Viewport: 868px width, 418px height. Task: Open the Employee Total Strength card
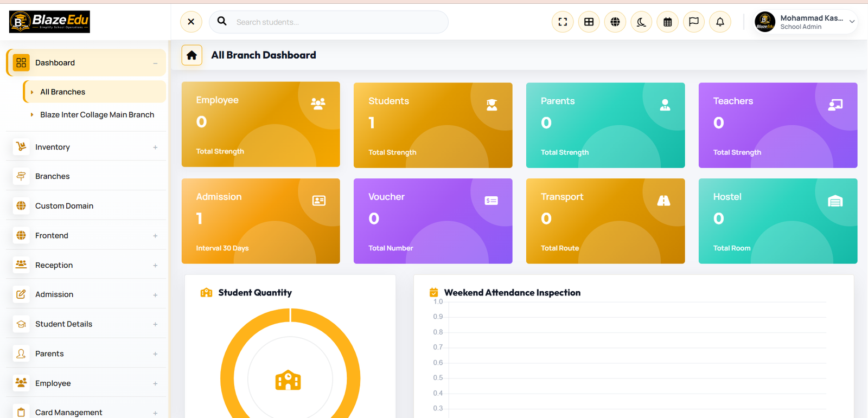click(261, 124)
